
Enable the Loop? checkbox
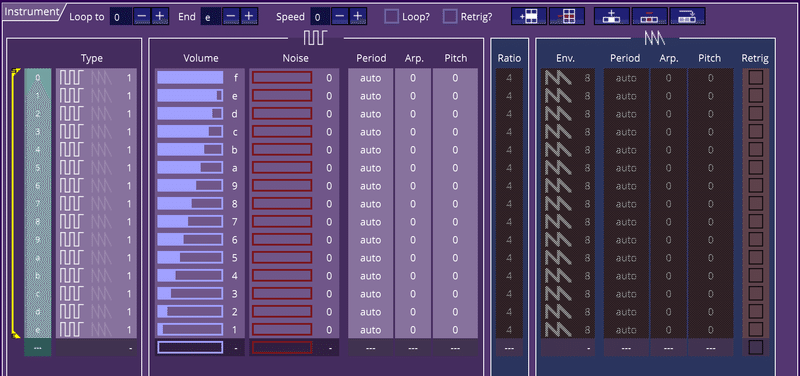click(391, 16)
